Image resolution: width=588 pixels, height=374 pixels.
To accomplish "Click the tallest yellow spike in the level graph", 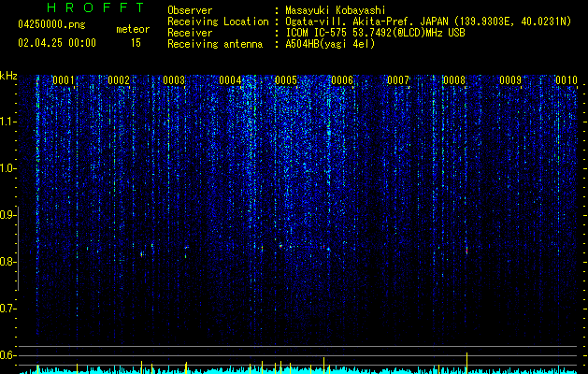I will pyautogui.click(x=466, y=363).
